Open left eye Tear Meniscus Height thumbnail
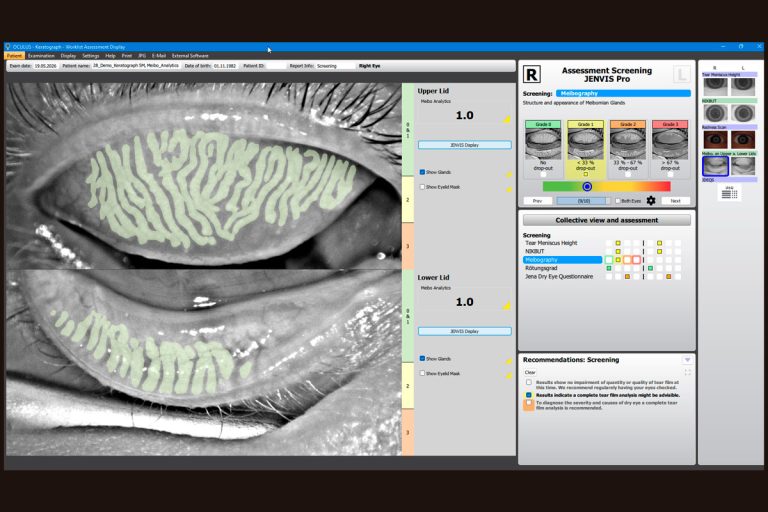768x512 pixels. click(743, 86)
